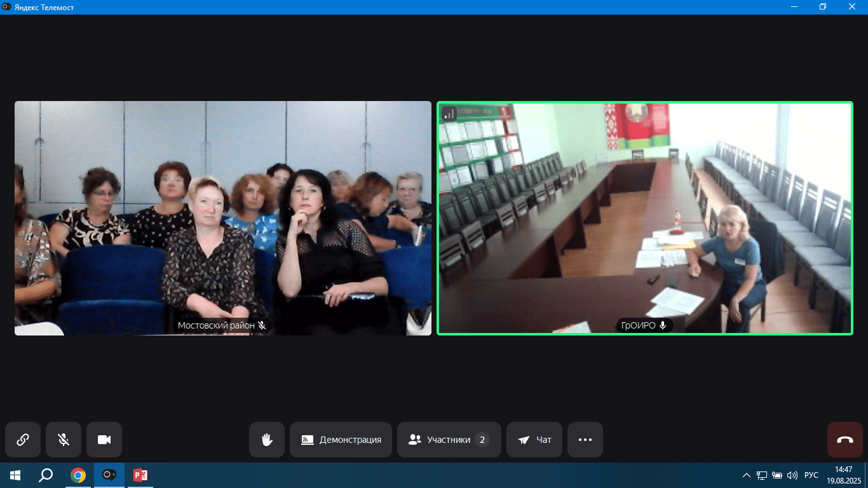The width and height of the screenshot is (868, 488).
Task: Show hidden system tray icons
Action: point(746,475)
